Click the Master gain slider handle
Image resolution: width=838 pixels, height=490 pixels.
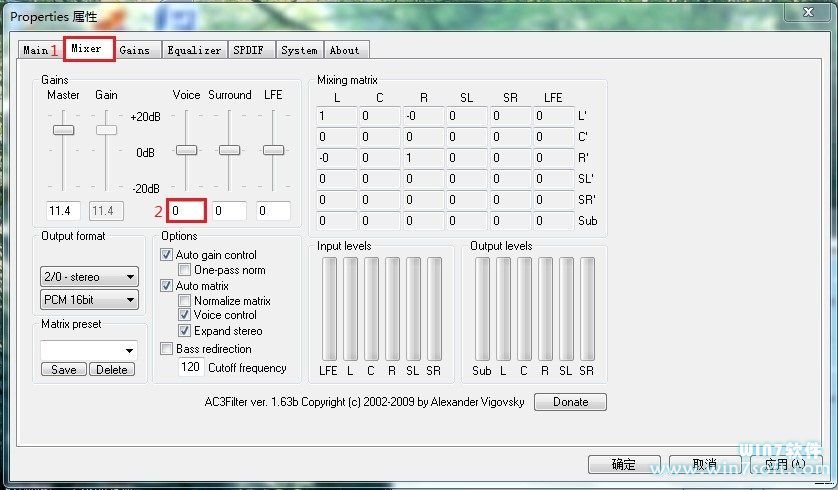64,130
